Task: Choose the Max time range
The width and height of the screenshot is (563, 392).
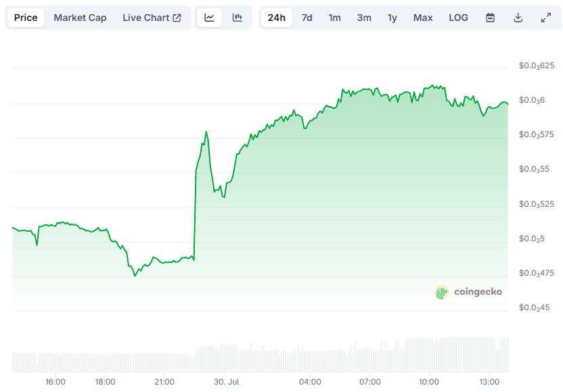Action: pos(423,18)
